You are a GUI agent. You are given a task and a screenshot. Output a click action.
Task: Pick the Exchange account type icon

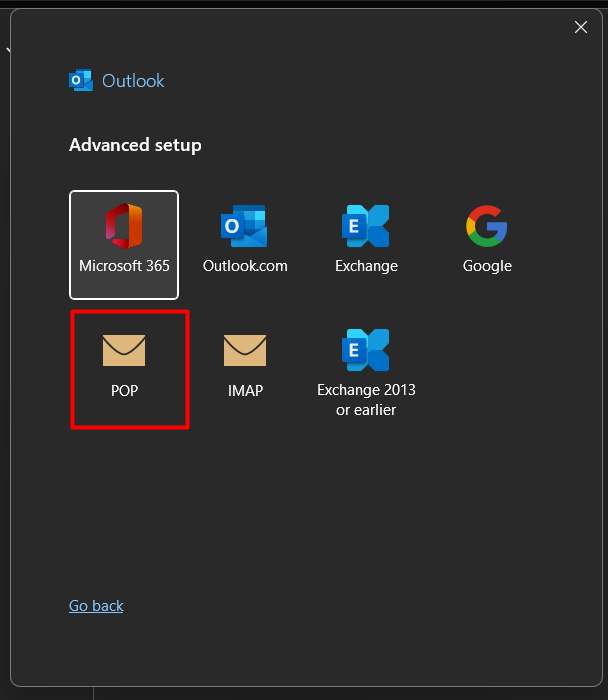point(366,226)
